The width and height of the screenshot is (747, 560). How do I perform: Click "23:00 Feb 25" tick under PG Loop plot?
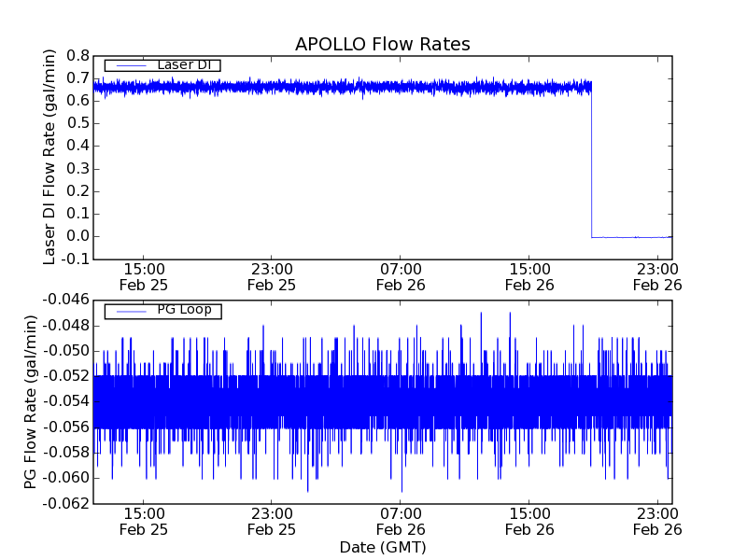[x=272, y=522]
